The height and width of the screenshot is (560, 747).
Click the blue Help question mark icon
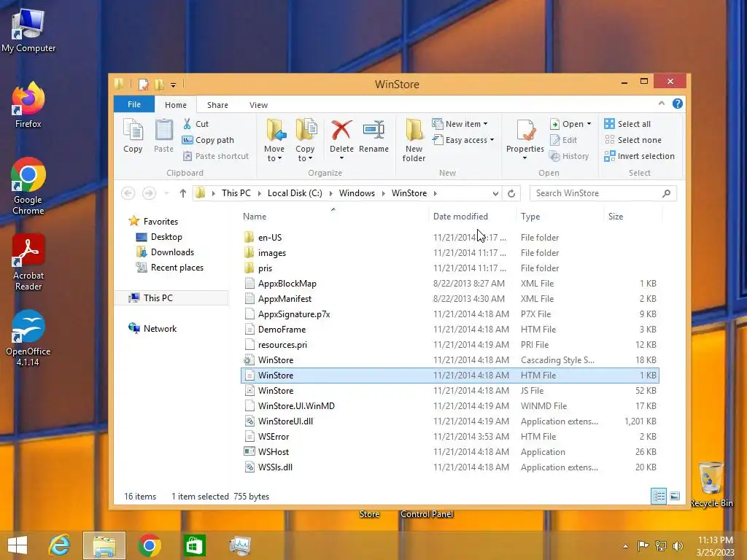click(677, 104)
